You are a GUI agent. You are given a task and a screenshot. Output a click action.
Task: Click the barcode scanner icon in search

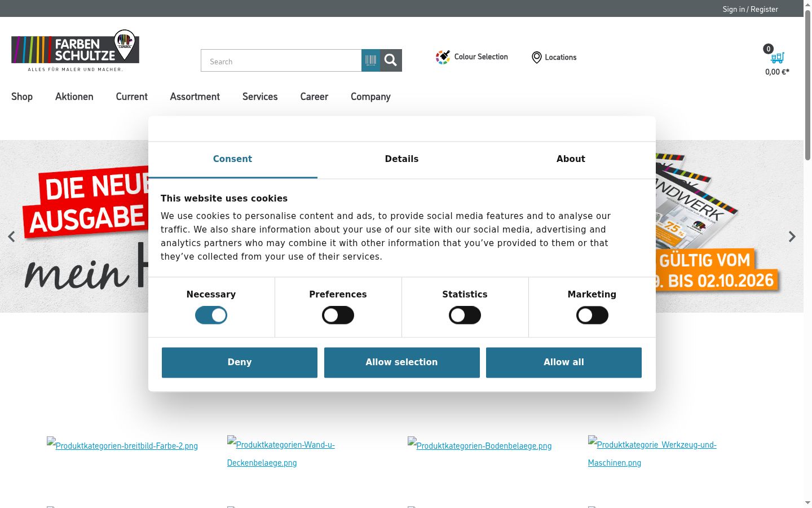[370, 60]
